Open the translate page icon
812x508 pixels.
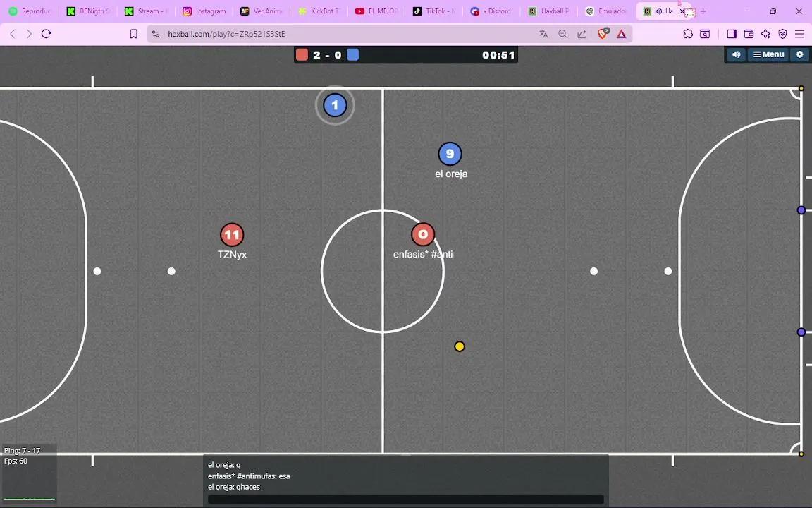(x=543, y=34)
